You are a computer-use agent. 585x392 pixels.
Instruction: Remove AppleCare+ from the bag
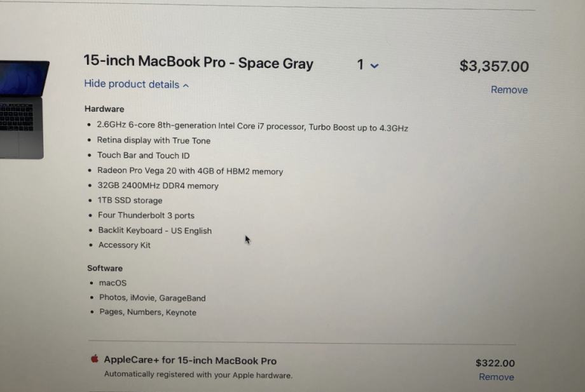[496, 377]
